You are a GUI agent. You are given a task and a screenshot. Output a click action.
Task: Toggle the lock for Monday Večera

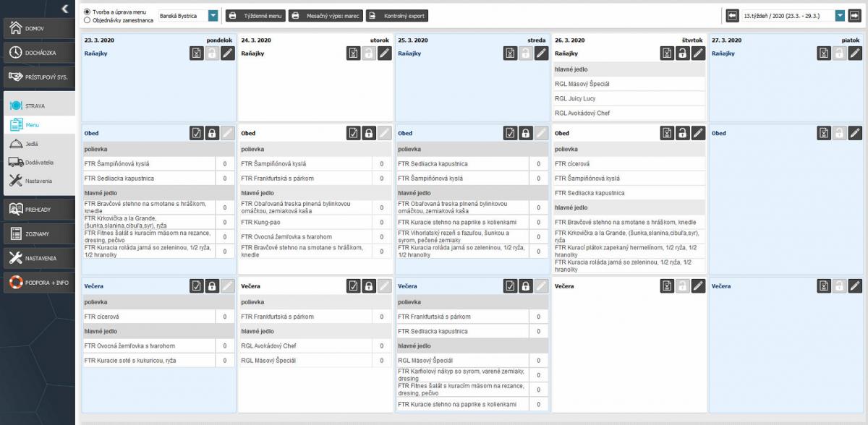point(213,286)
